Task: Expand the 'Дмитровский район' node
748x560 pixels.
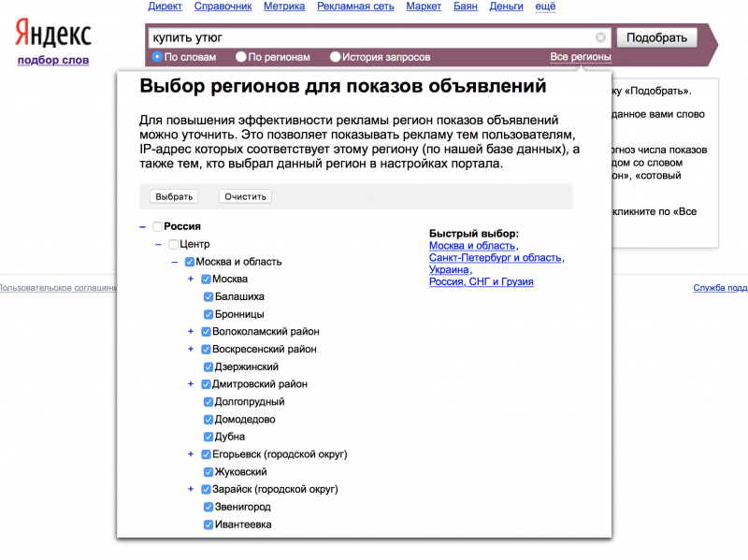Action: (x=191, y=384)
